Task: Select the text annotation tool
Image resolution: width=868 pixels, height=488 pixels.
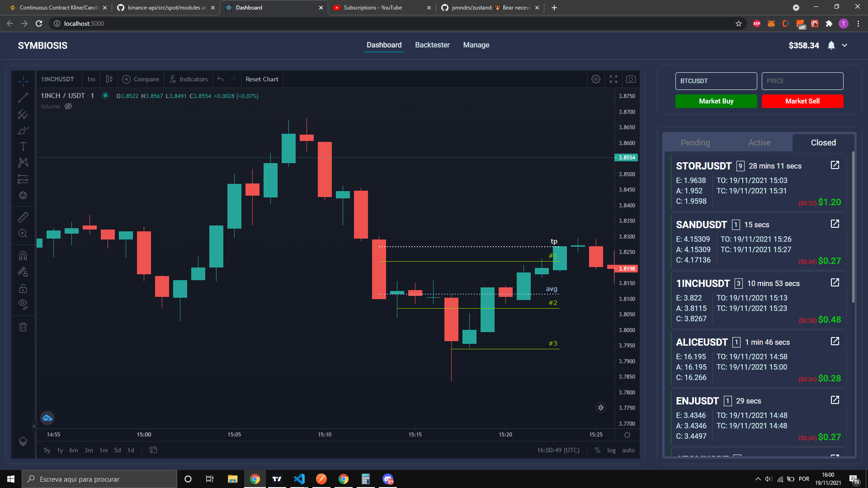Action: [23, 146]
